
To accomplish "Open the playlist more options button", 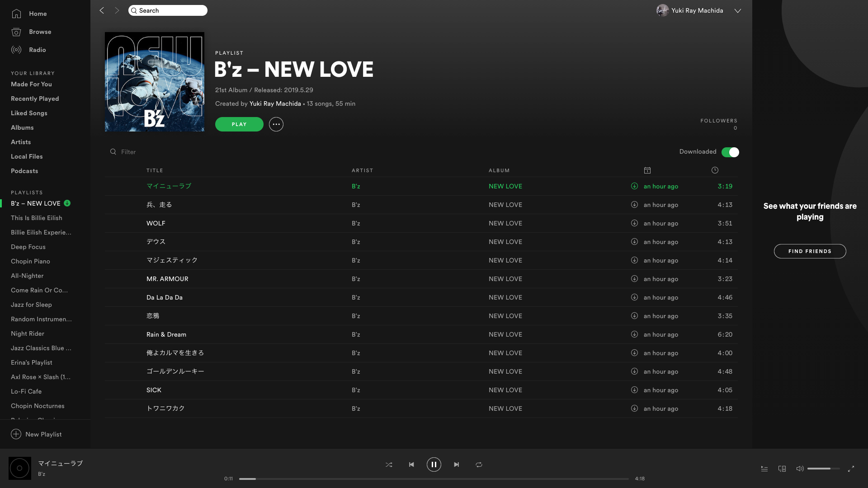I will click(276, 124).
